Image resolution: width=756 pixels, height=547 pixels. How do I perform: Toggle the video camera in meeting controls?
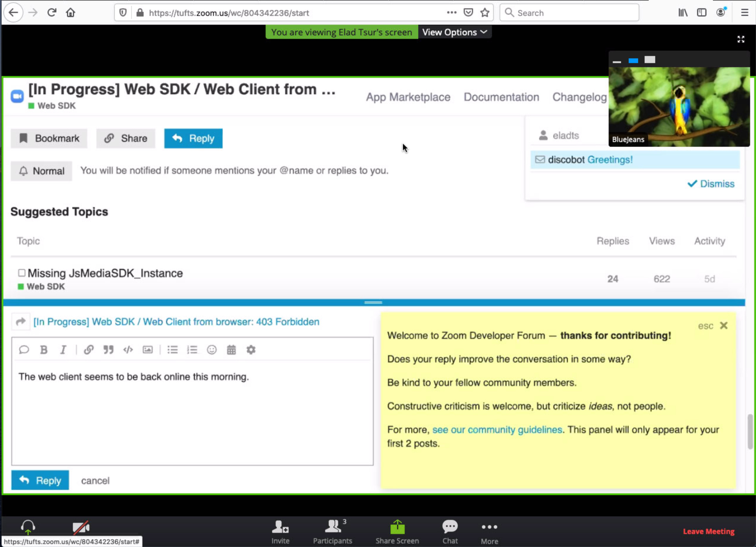(x=81, y=527)
